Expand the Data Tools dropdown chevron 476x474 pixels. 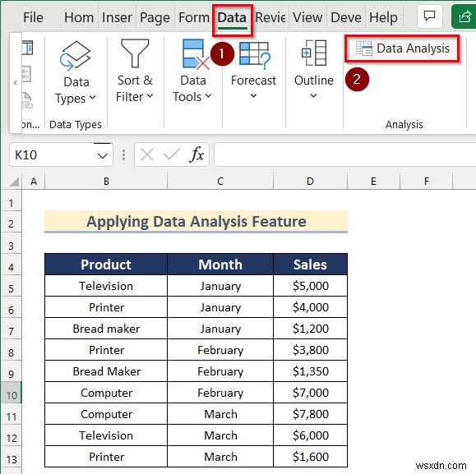tap(208, 96)
